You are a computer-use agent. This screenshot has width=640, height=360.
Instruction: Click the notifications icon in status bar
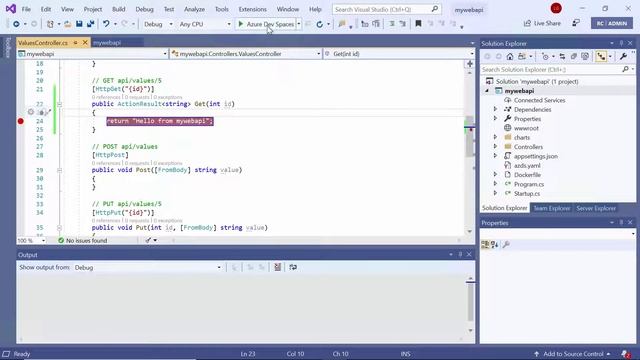coord(625,354)
